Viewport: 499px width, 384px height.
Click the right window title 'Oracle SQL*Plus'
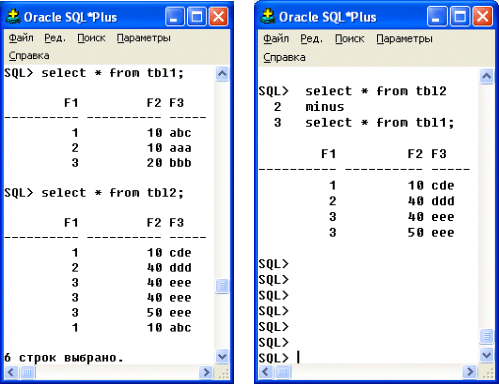coord(328,17)
